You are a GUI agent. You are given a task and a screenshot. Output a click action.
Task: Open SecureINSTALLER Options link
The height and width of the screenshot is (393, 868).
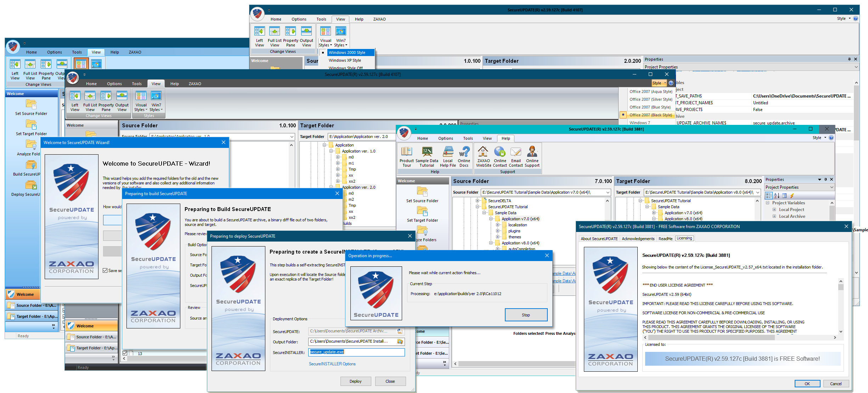pos(332,364)
